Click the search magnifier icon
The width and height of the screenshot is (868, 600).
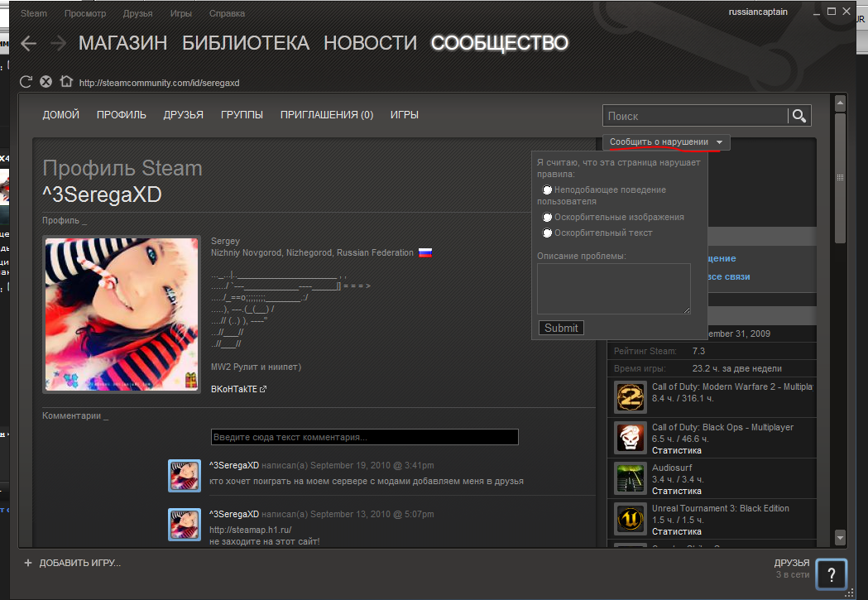coord(798,116)
